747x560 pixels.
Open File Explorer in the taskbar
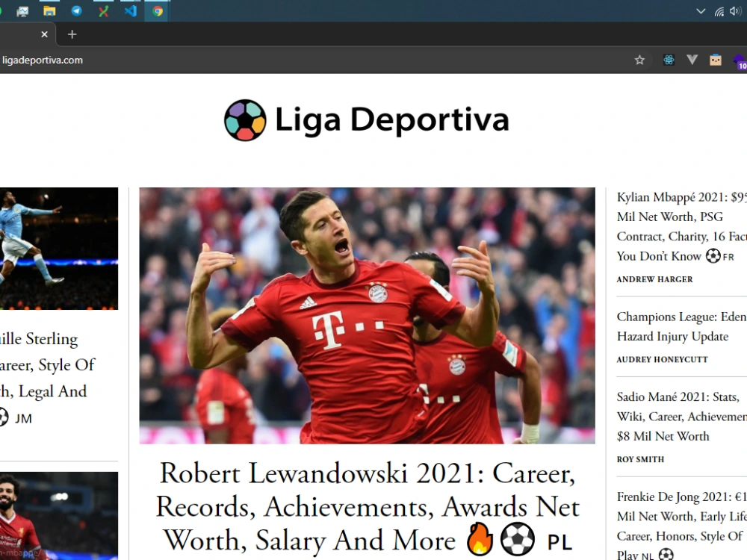(49, 11)
